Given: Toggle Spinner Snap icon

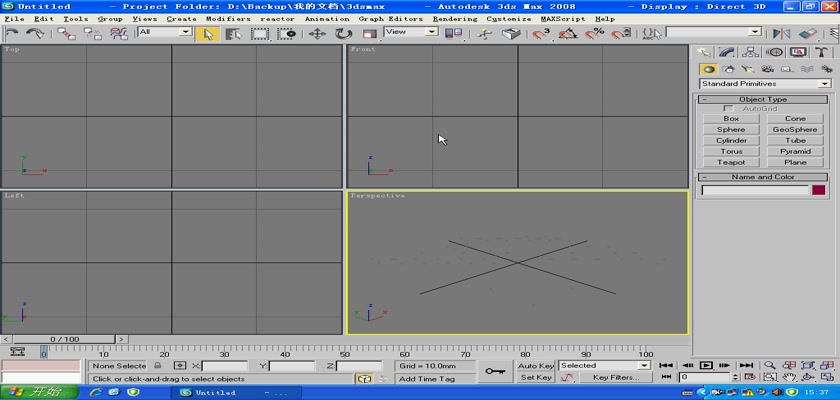Looking at the screenshot, I should point(620,34).
